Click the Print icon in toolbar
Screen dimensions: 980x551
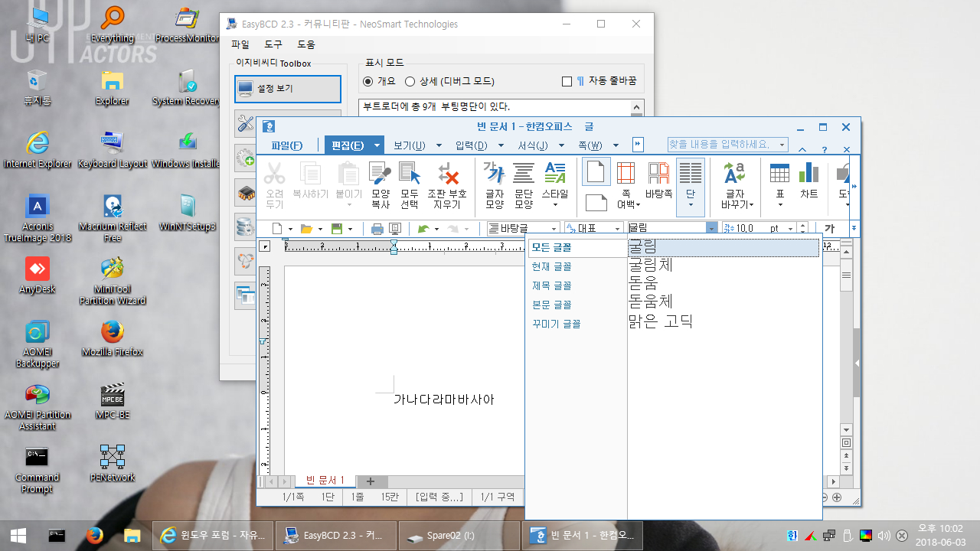pyautogui.click(x=377, y=229)
